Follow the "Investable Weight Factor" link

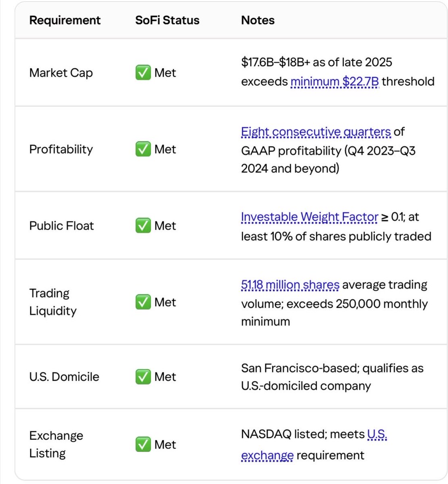click(x=310, y=217)
